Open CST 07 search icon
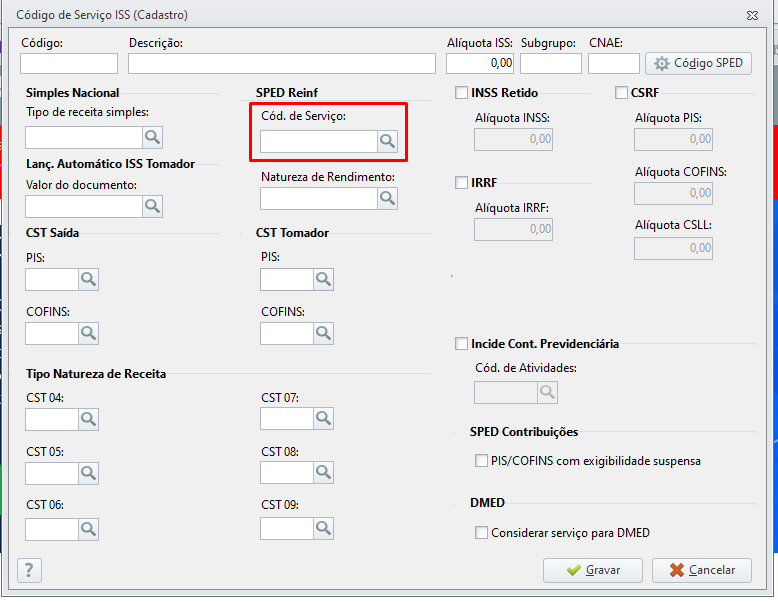Screen dimensions: 778x603 (x=323, y=419)
